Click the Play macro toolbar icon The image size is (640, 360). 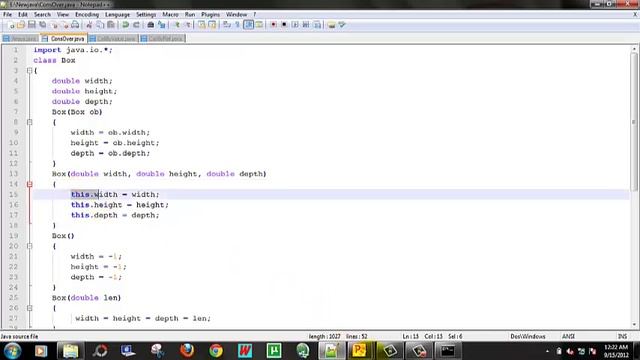(x=295, y=25)
